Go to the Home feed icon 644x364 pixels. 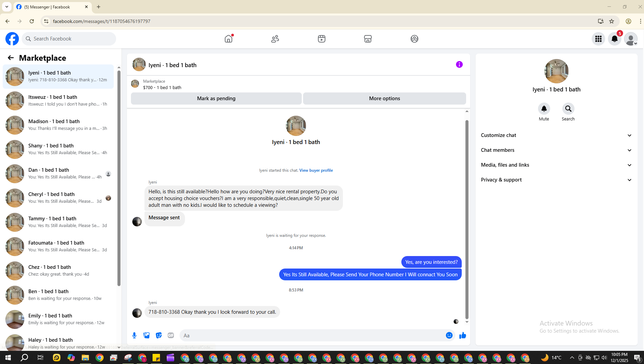click(x=229, y=39)
